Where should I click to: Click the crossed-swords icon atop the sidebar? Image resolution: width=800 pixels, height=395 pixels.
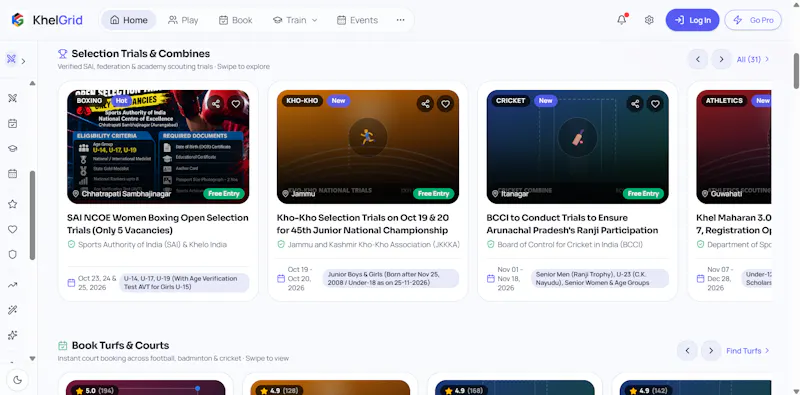(x=11, y=59)
